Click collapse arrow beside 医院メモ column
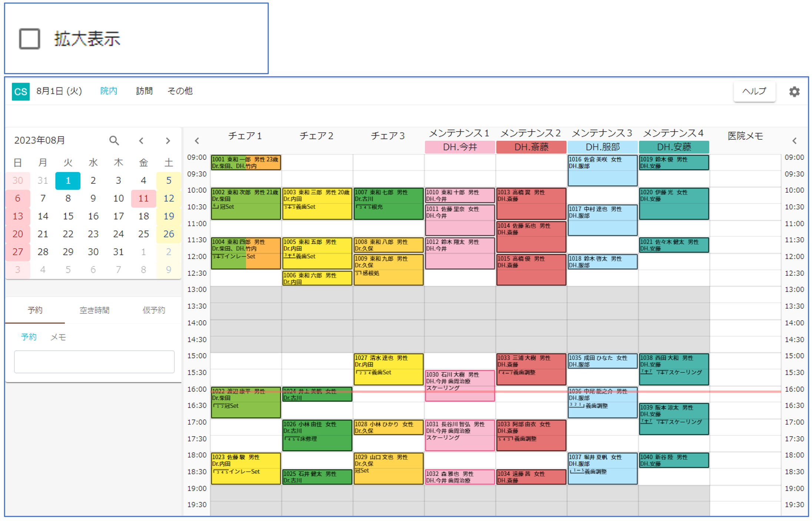The width and height of the screenshot is (812, 521). click(x=794, y=141)
